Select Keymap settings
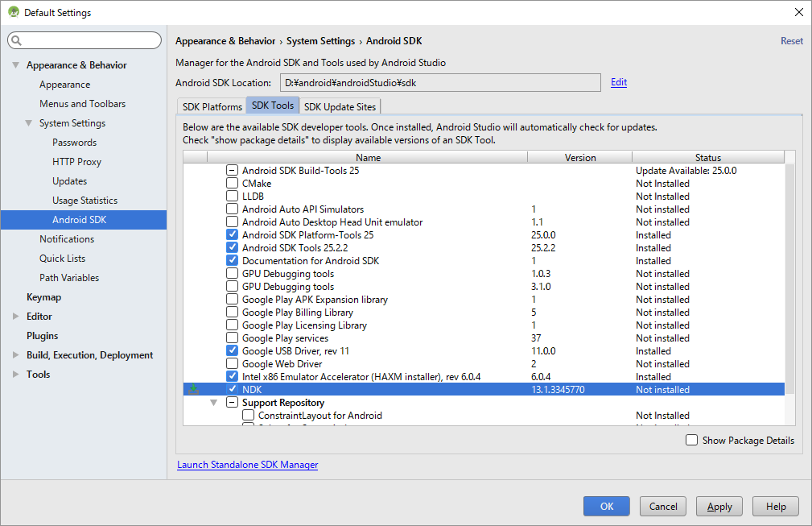This screenshot has width=812, height=526. coord(44,297)
